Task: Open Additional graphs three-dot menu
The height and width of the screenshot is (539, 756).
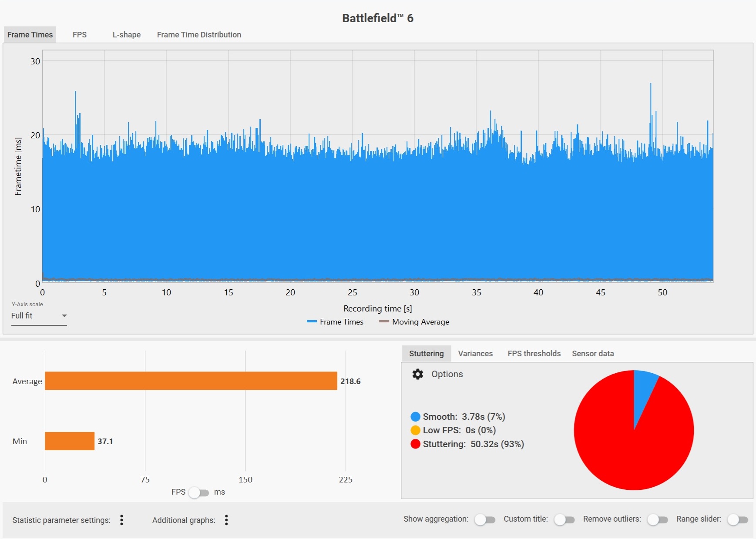Action: point(226,520)
